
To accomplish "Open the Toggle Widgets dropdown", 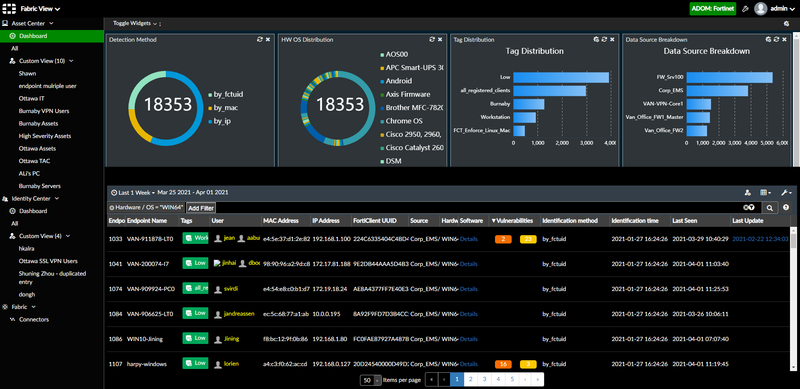I will (x=135, y=23).
